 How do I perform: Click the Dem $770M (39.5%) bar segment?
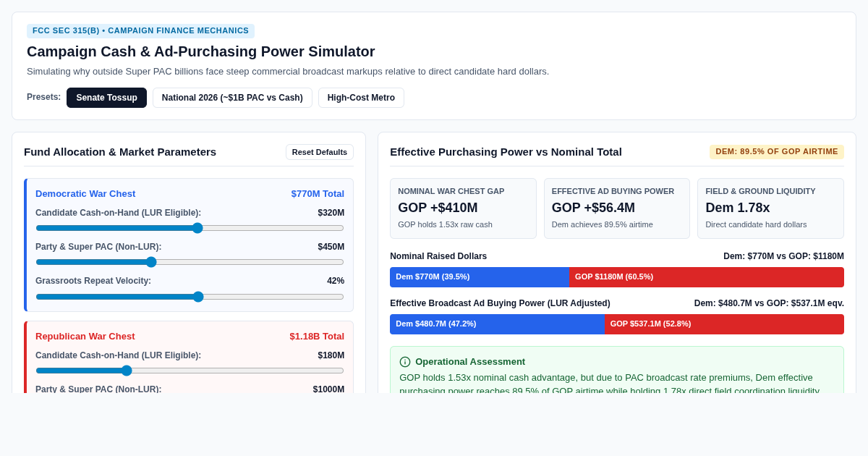click(480, 277)
